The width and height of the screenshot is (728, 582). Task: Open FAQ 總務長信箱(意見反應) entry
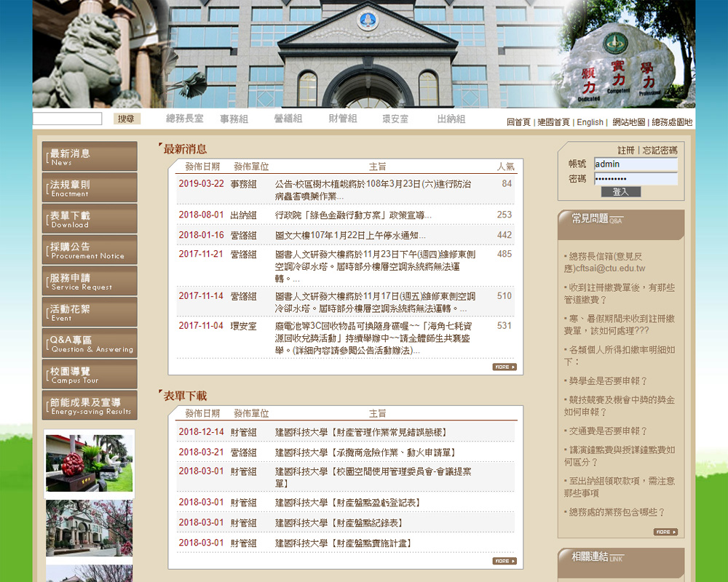click(605, 262)
